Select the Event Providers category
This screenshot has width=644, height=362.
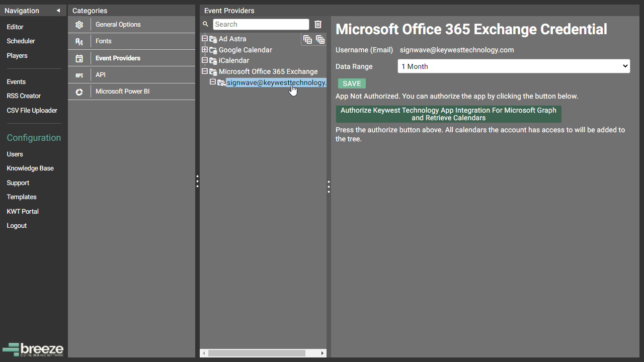click(x=131, y=58)
